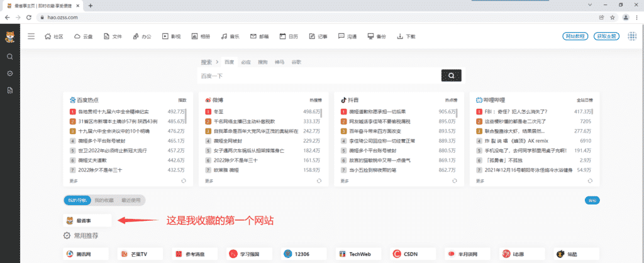Select the 谷歌 search engine tab
644x263 pixels.
(296, 62)
